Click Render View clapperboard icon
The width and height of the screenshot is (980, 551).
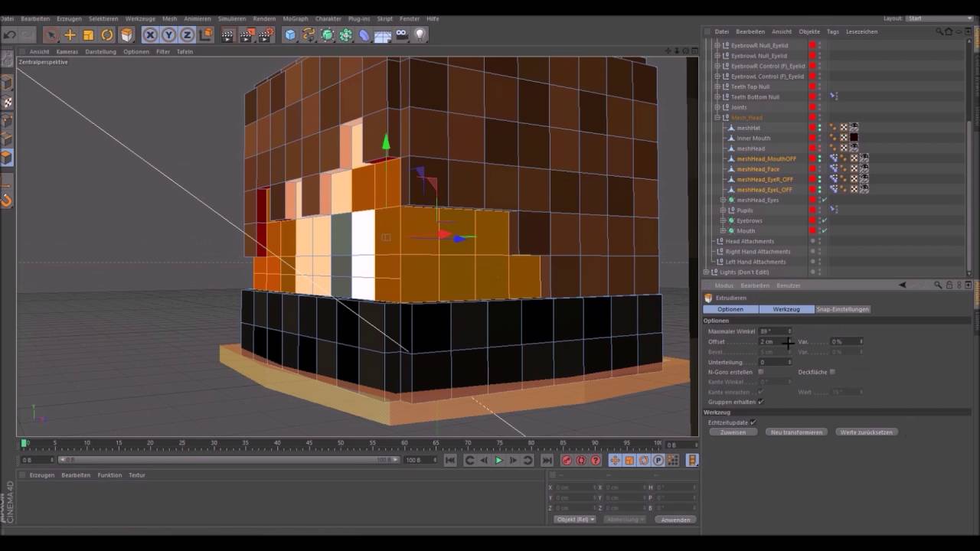coord(227,34)
